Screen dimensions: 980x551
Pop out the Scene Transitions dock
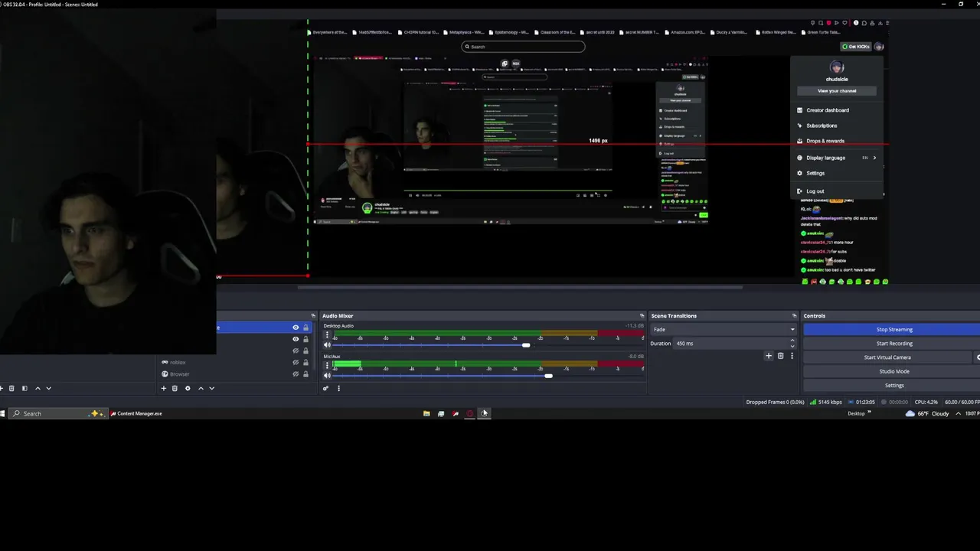794,315
